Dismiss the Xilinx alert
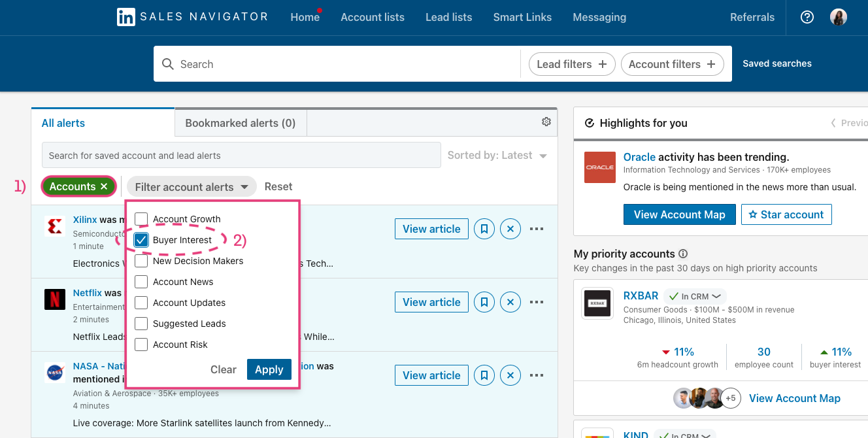868x438 pixels. pos(510,229)
